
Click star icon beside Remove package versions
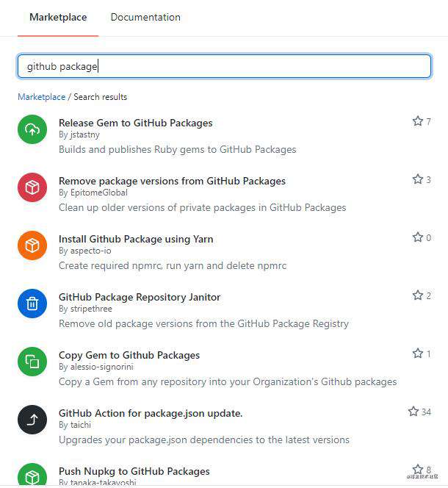point(418,179)
